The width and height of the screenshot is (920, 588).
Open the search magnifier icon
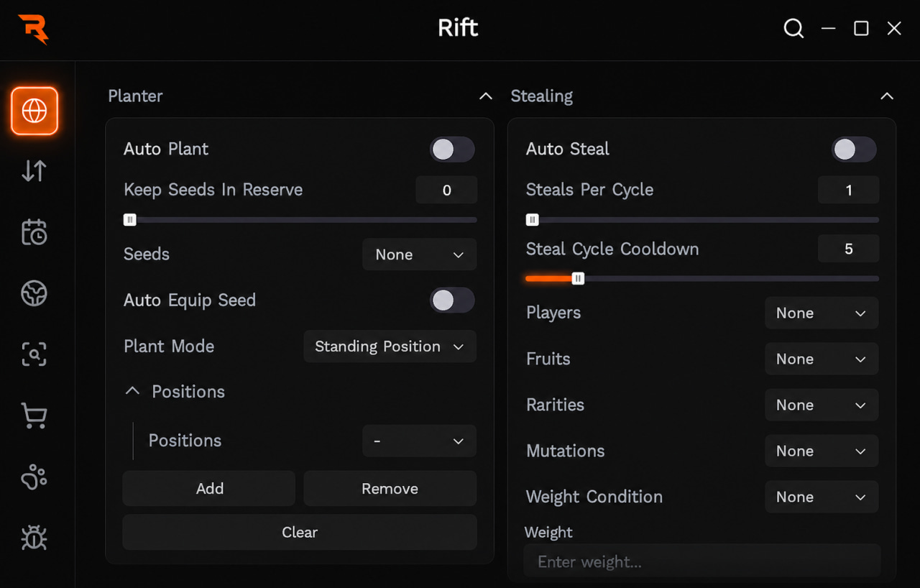pyautogui.click(x=793, y=29)
